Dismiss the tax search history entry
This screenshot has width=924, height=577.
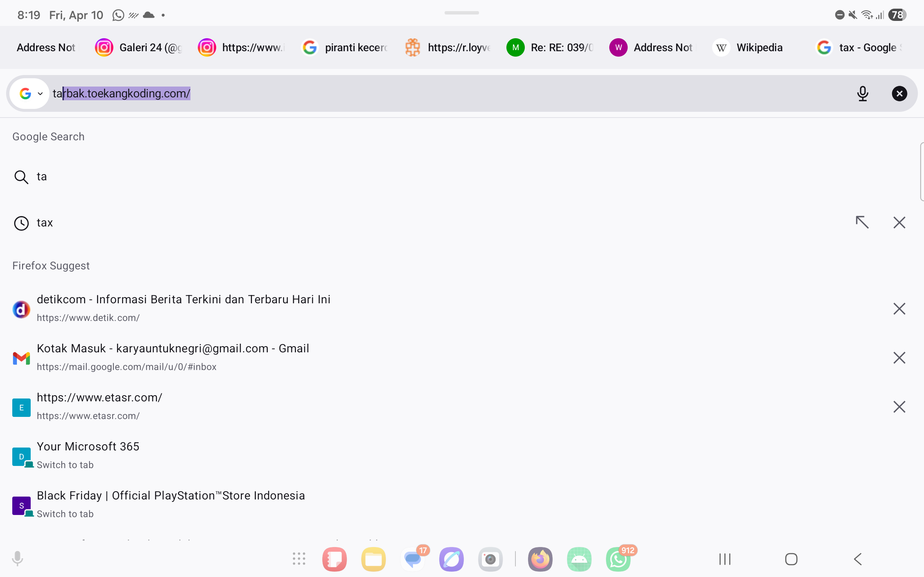coord(899,222)
